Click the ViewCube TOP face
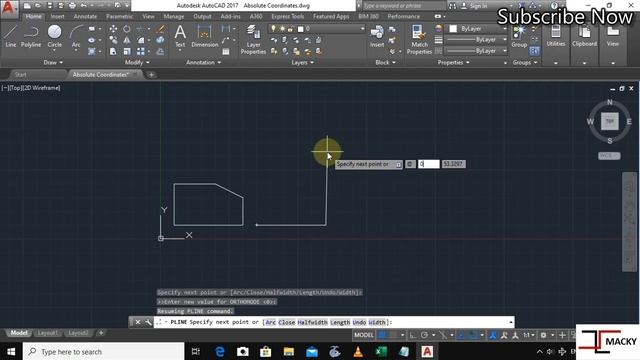The height and width of the screenshot is (360, 640). tap(609, 121)
